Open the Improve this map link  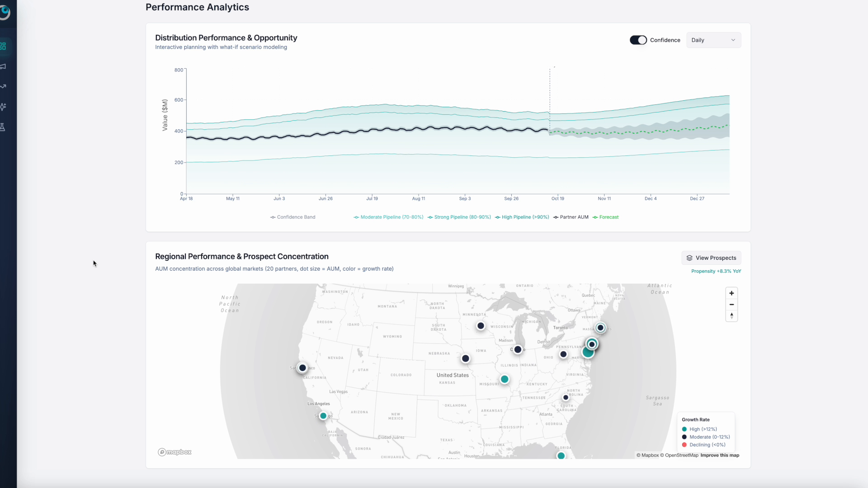coord(720,455)
